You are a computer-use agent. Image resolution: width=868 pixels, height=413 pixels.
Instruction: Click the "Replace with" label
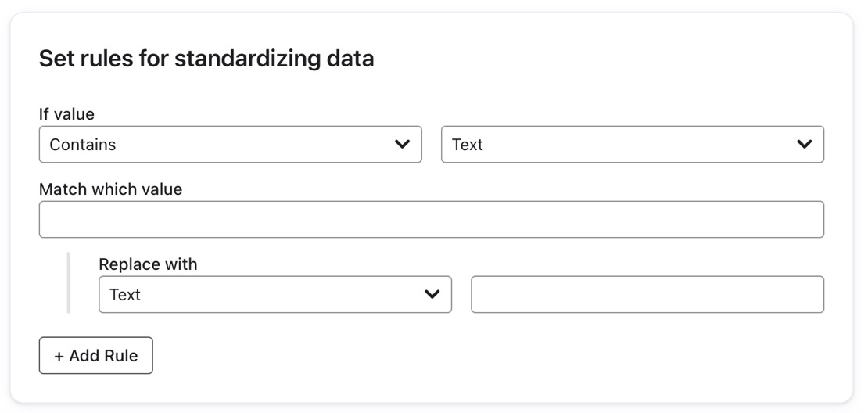pyautogui.click(x=148, y=264)
